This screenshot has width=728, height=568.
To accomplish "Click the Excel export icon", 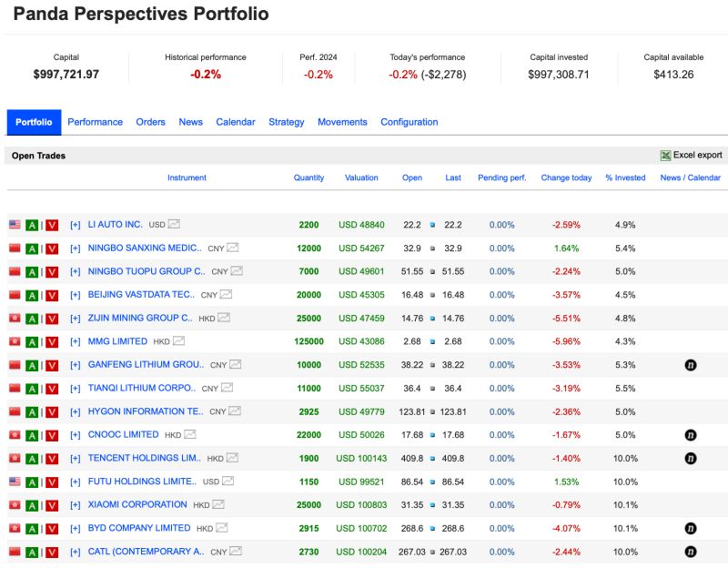I will coord(665,155).
